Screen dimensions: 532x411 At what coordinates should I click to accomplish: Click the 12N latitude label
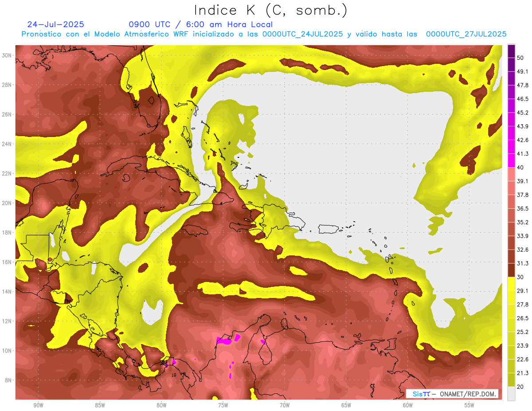(x=7, y=321)
